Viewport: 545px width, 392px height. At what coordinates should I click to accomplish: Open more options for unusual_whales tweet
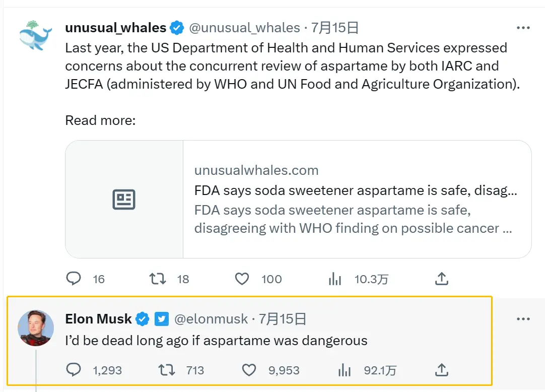click(523, 28)
